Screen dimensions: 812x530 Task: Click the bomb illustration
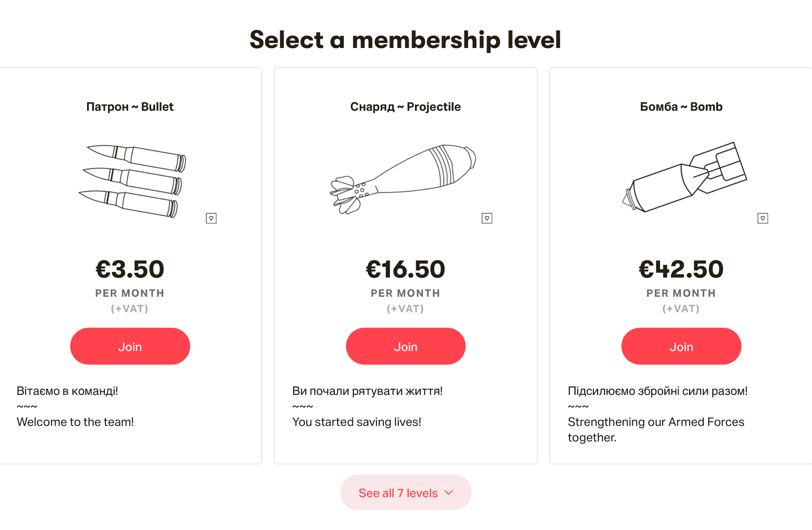(685, 177)
